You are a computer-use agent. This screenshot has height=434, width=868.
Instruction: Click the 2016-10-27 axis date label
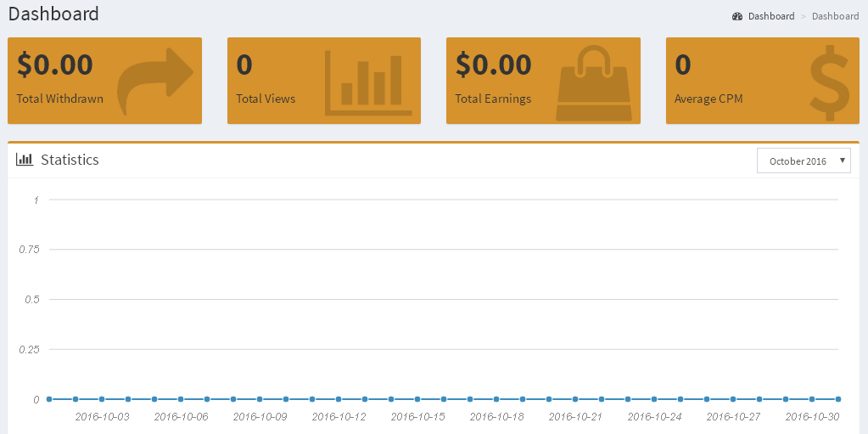coord(733,417)
